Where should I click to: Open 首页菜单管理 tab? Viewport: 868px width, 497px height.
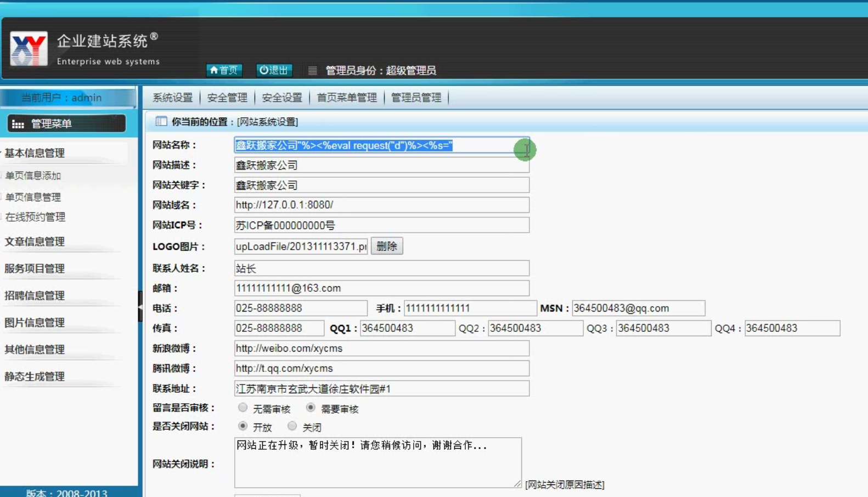[347, 98]
